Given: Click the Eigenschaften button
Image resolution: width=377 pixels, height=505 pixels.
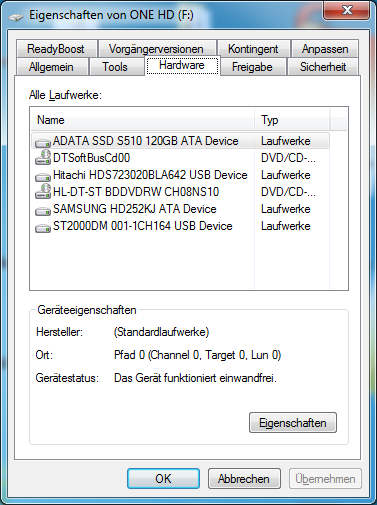Looking at the screenshot, I should tap(293, 423).
